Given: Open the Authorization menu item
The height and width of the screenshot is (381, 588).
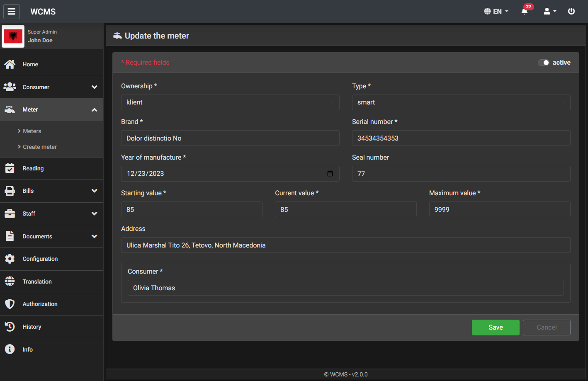Looking at the screenshot, I should coord(51,304).
